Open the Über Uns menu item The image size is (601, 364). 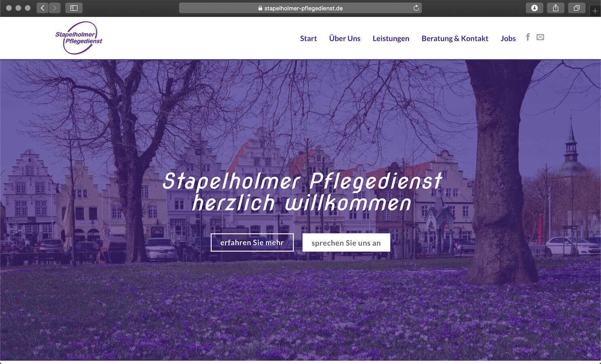[345, 38]
